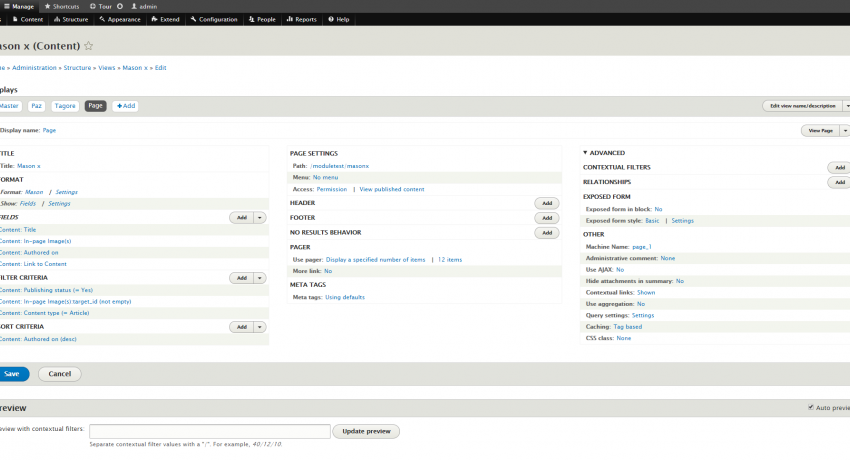
Task: Start the Tour
Action: [101, 7]
